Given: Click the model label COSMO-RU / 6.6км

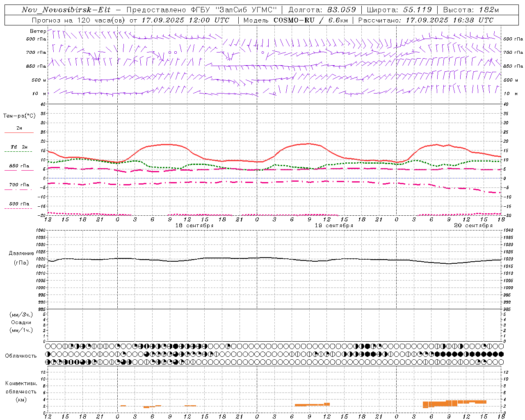Looking at the screenshot, I should click(x=311, y=20).
